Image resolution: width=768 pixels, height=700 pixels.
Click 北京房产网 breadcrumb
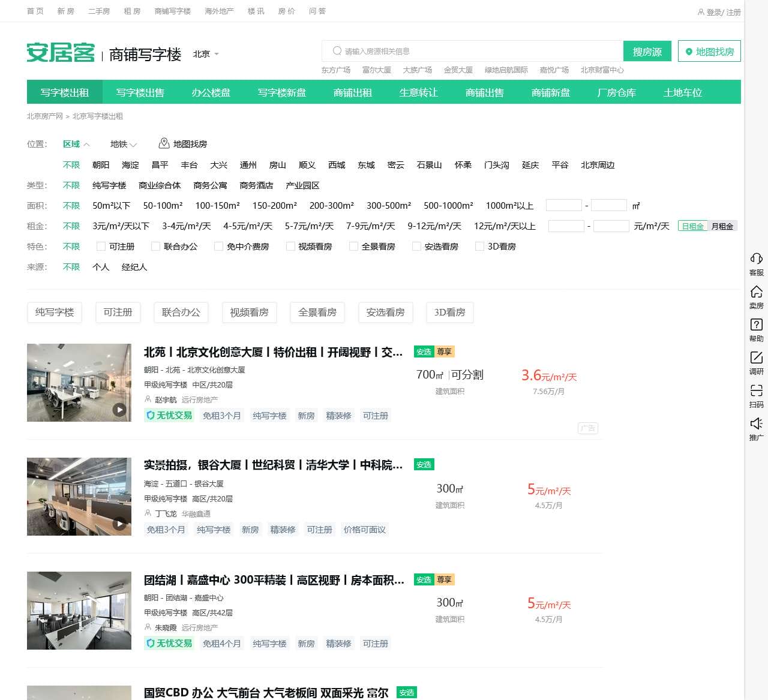click(45, 116)
